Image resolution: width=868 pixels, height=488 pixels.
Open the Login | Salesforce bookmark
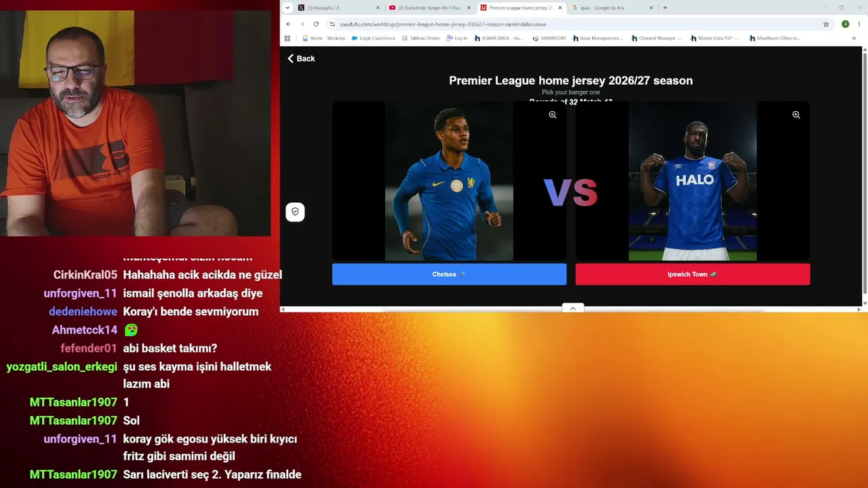pos(374,39)
